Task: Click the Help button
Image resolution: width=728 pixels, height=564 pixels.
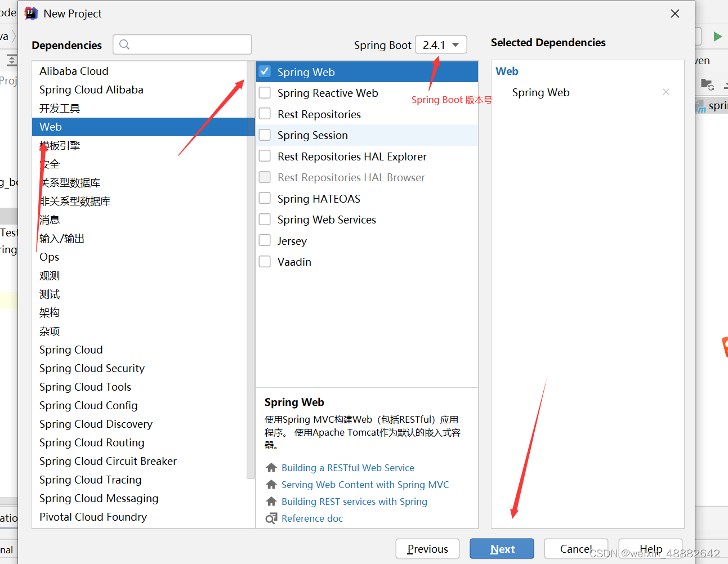Action: click(x=650, y=549)
